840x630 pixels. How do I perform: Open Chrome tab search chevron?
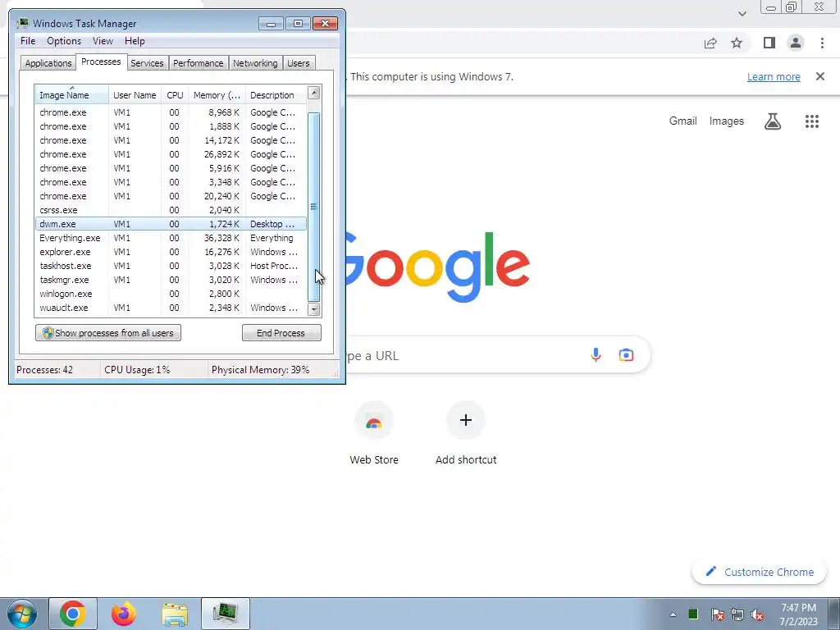click(742, 14)
